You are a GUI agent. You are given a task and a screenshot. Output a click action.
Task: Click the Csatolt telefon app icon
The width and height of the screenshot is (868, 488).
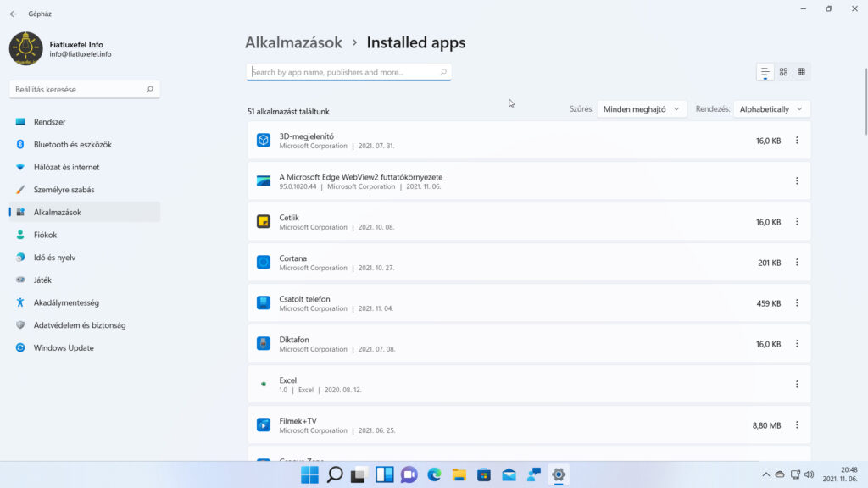tap(264, 302)
